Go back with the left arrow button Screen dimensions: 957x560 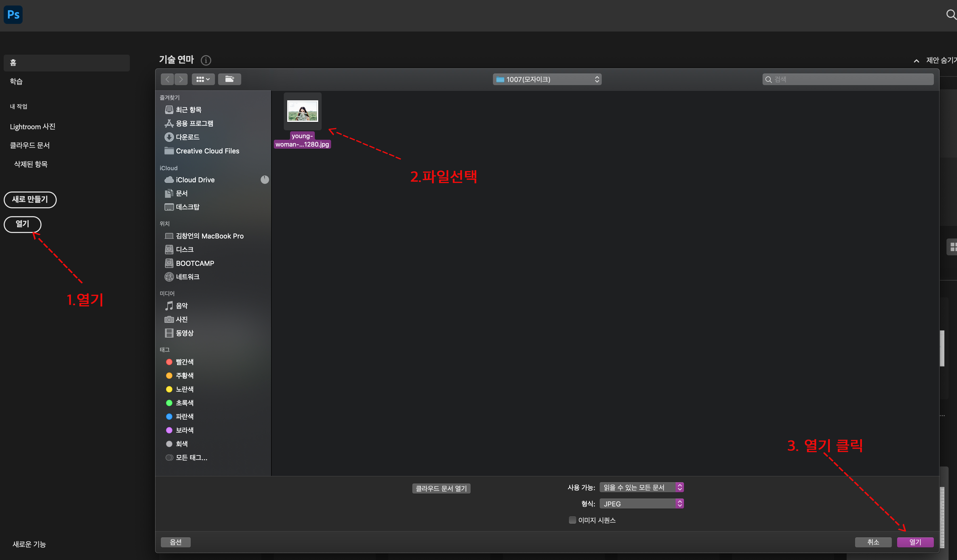click(x=167, y=79)
